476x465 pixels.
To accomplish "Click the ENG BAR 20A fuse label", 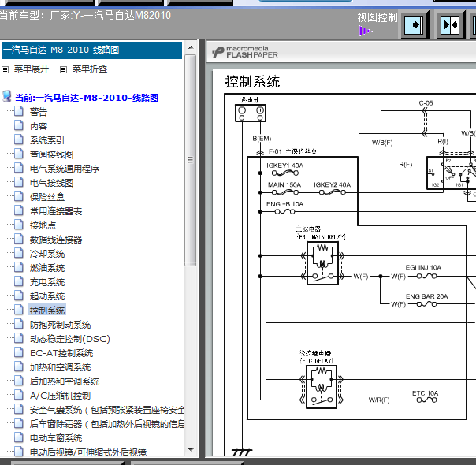I will (427, 296).
